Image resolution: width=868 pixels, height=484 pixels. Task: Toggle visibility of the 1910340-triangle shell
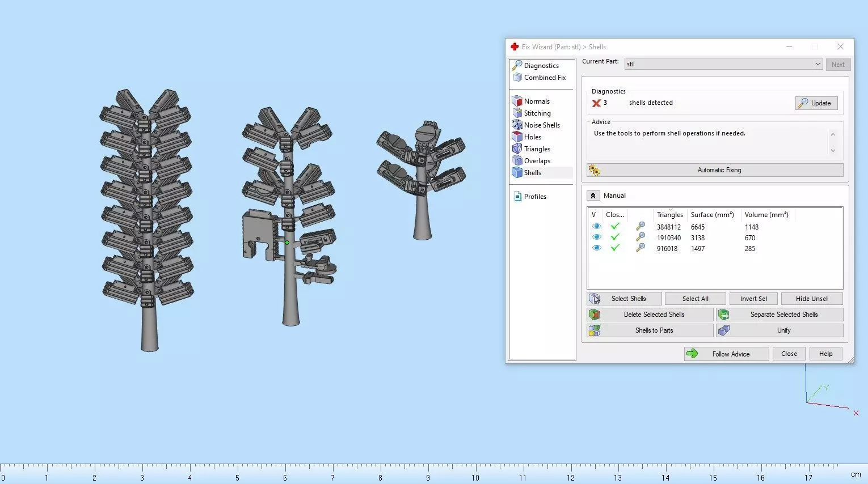point(596,237)
